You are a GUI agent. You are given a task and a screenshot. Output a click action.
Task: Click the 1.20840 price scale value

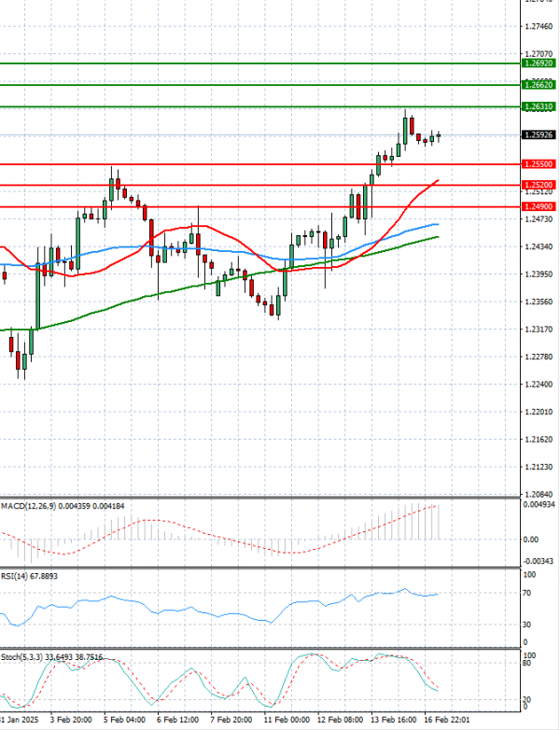tap(539, 494)
